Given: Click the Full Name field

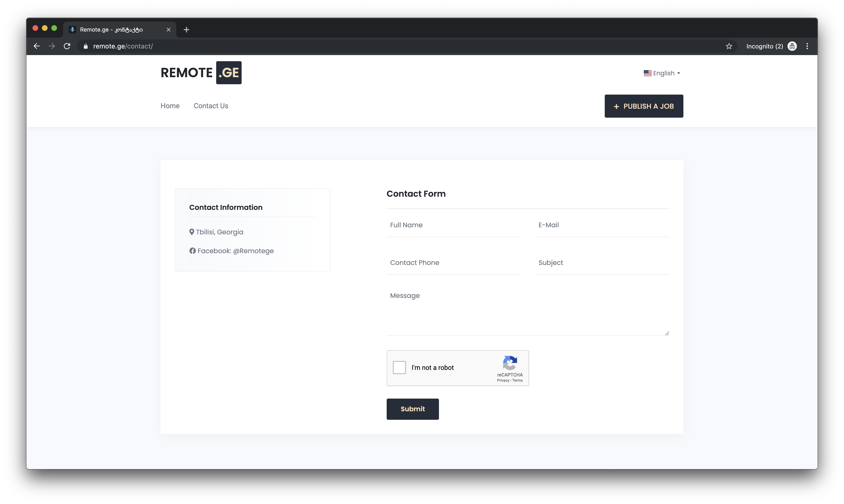Looking at the screenshot, I should click(453, 225).
